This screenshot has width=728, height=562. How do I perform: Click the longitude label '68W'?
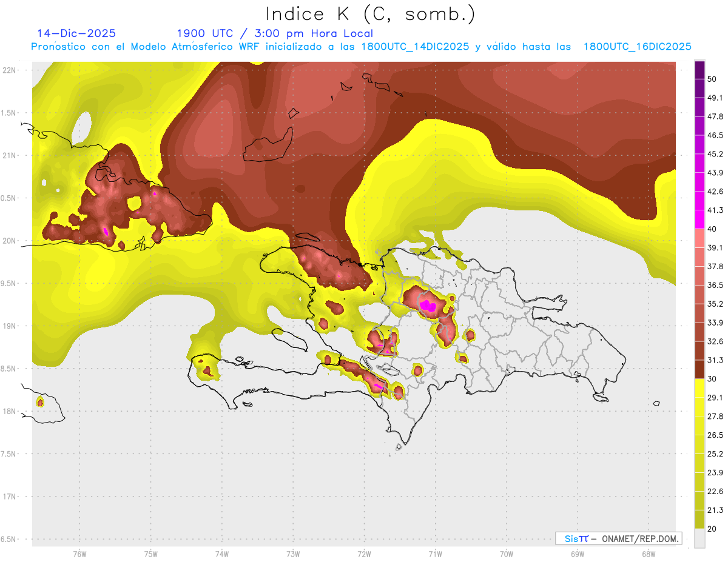[x=649, y=555]
